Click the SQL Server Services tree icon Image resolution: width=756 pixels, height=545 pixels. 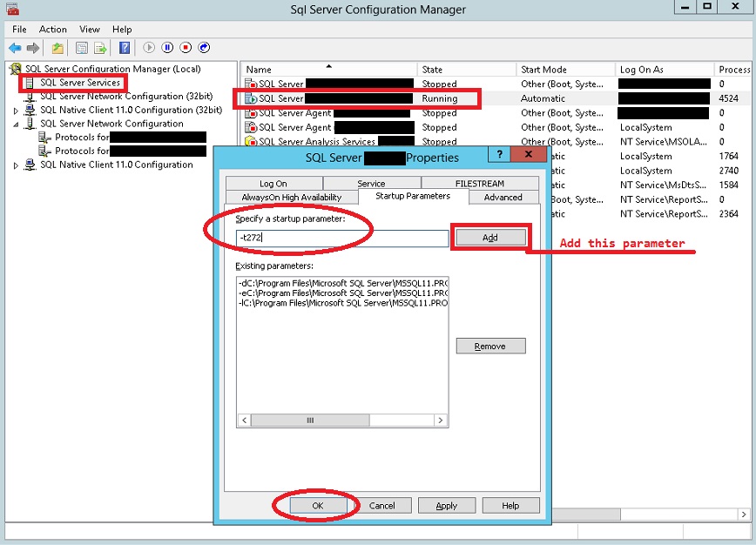[x=30, y=83]
